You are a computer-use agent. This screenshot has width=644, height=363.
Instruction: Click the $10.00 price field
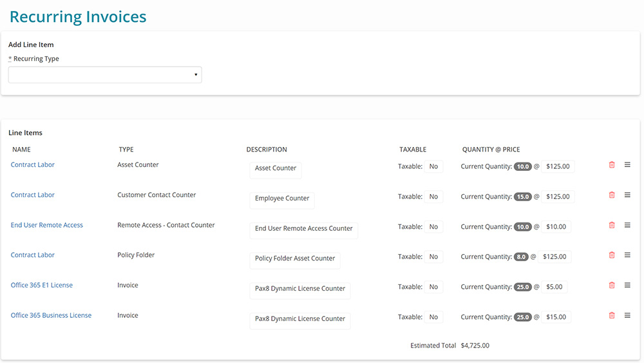pyautogui.click(x=556, y=227)
